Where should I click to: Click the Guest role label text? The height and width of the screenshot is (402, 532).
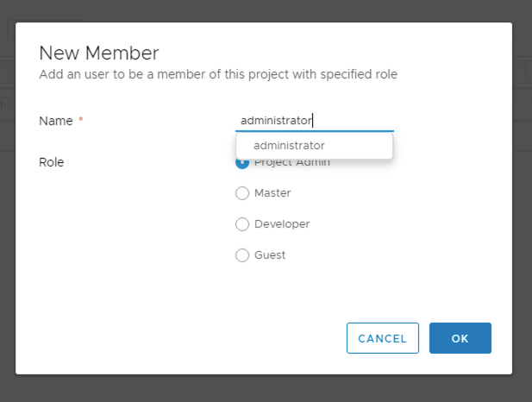click(x=270, y=255)
